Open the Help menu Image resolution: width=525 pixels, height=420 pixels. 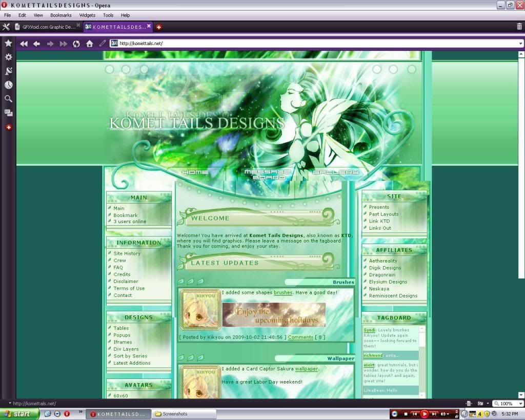(125, 15)
